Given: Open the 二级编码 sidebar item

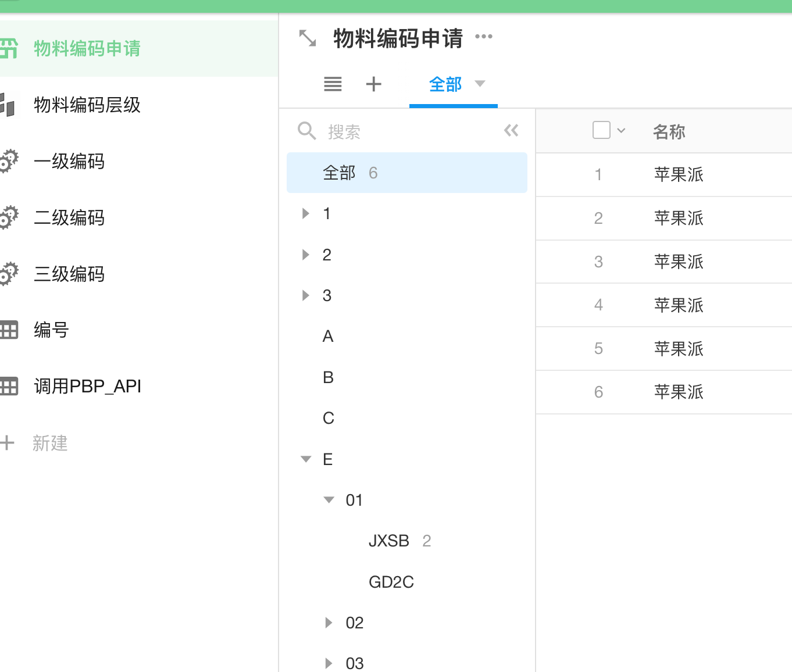Looking at the screenshot, I should [138, 217].
